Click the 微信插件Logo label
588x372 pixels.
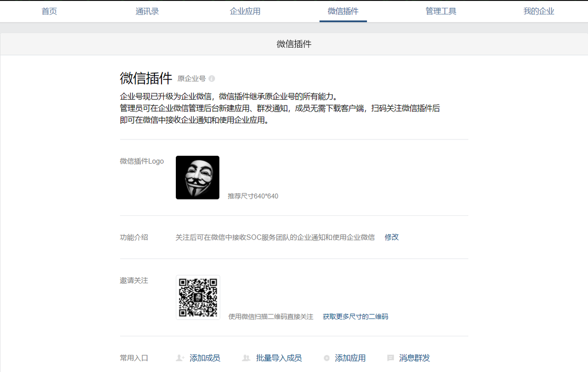click(142, 161)
